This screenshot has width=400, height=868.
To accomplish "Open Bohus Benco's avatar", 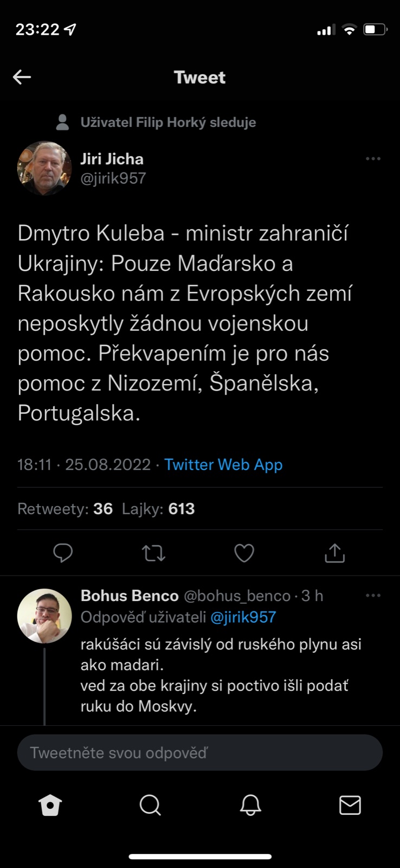I will coord(44,616).
